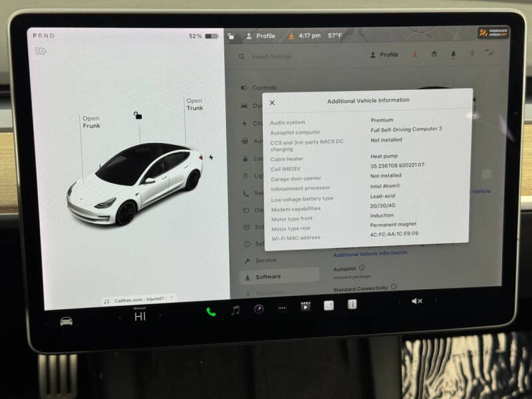Open the dashcam viewer icon
Viewport: 532px width, 399px height.
pos(305,307)
